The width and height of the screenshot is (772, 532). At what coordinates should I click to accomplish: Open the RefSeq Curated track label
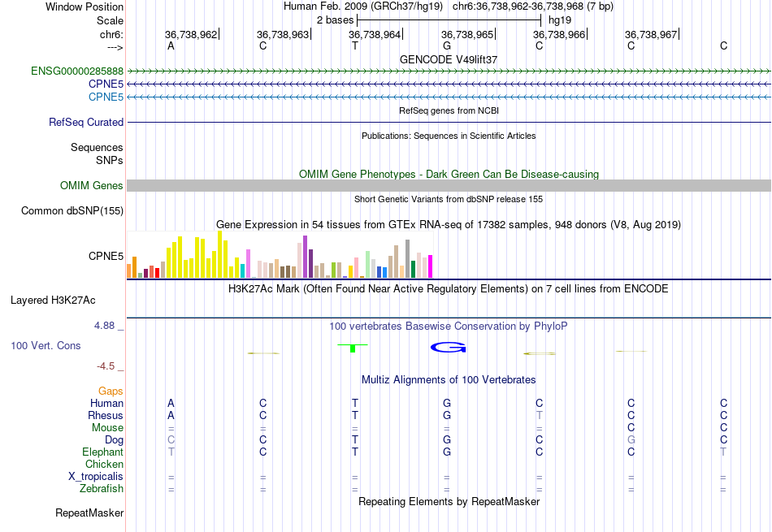click(86, 122)
